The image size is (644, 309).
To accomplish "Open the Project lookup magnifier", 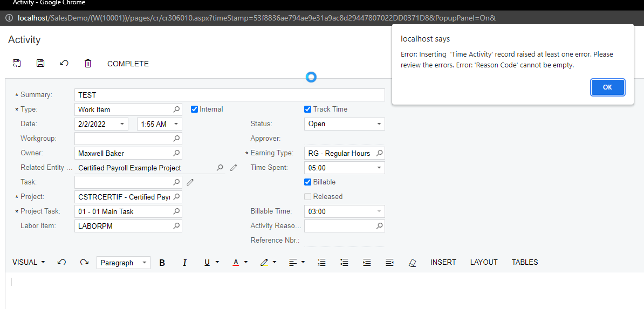I will [176, 197].
